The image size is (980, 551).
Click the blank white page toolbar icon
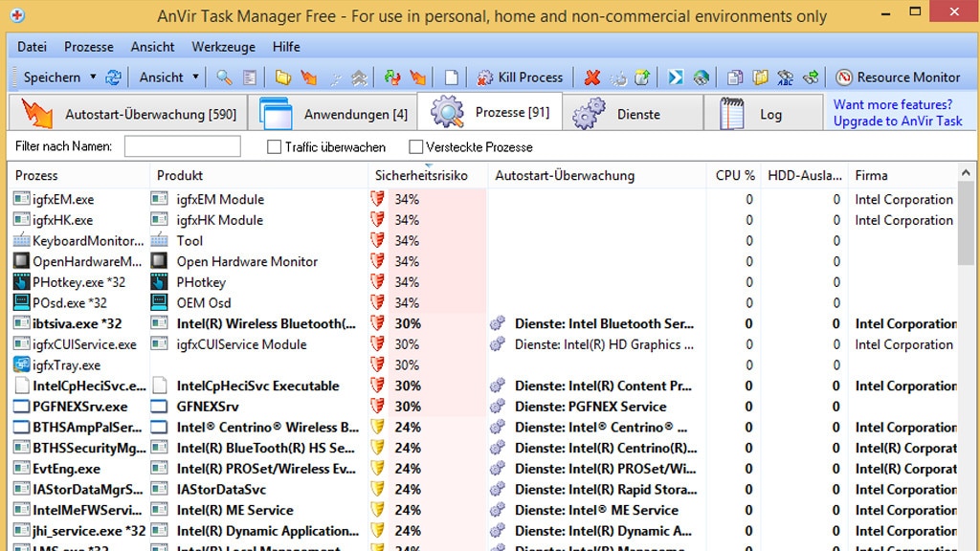pyautogui.click(x=452, y=77)
